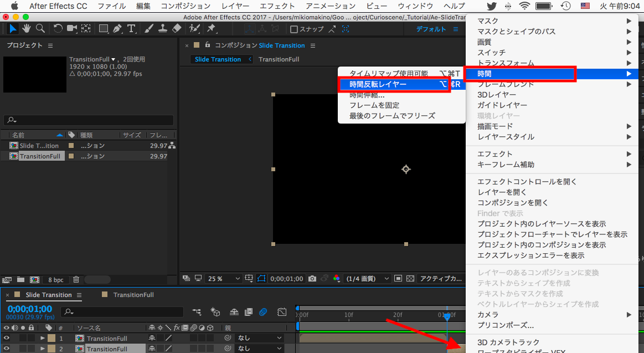Select the Pen tool
644x353 pixels.
tap(117, 29)
